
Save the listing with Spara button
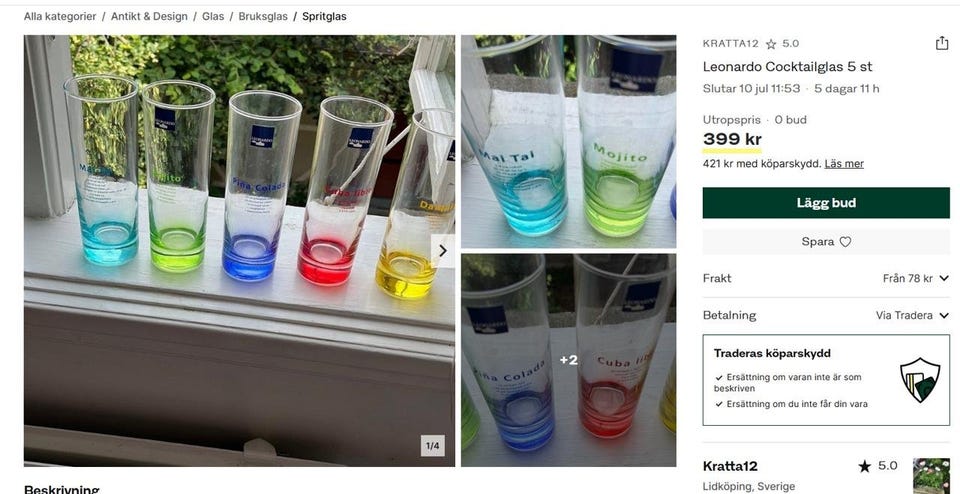pyautogui.click(x=826, y=242)
